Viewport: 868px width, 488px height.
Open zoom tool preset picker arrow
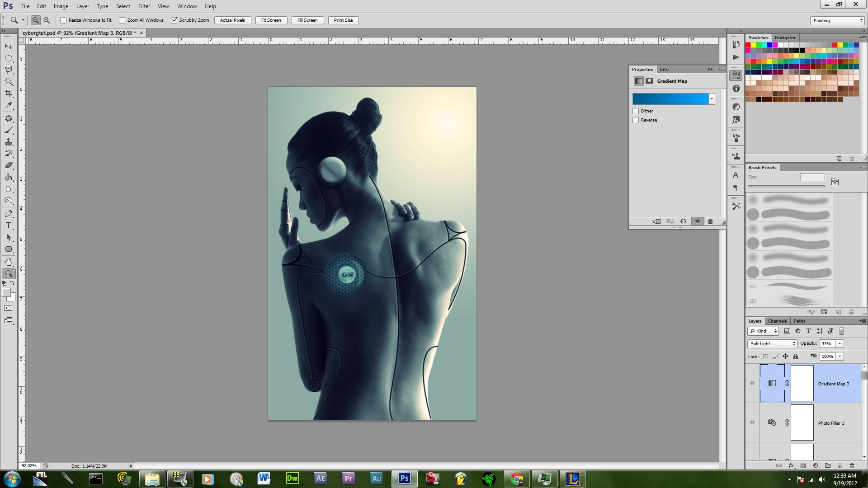pyautogui.click(x=23, y=20)
